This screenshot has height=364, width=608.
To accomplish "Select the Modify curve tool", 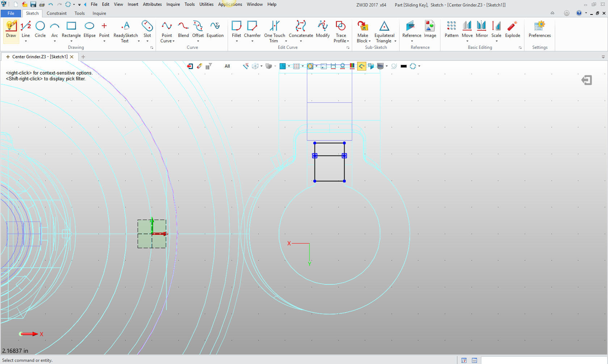I will [x=323, y=29].
